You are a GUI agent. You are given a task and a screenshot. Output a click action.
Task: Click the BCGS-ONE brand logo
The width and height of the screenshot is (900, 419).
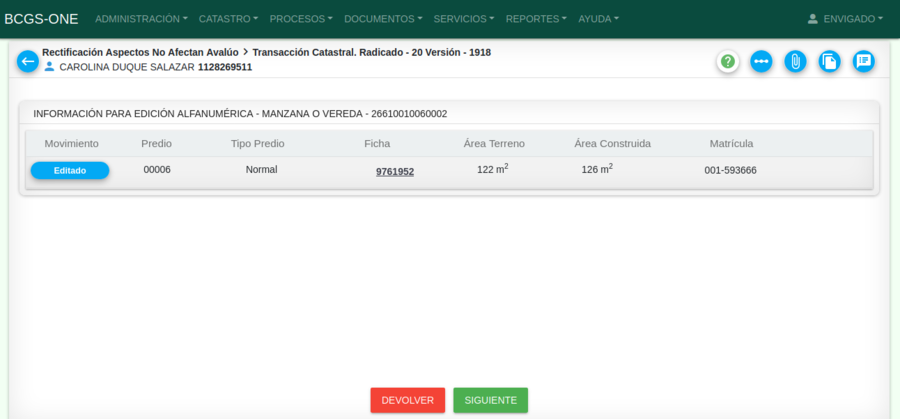click(x=41, y=19)
